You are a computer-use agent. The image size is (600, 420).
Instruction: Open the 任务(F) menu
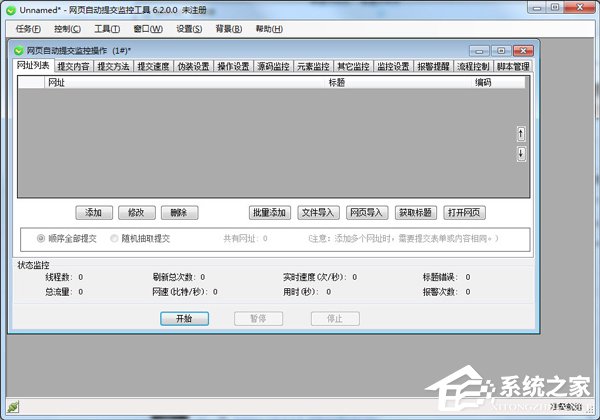[28, 29]
